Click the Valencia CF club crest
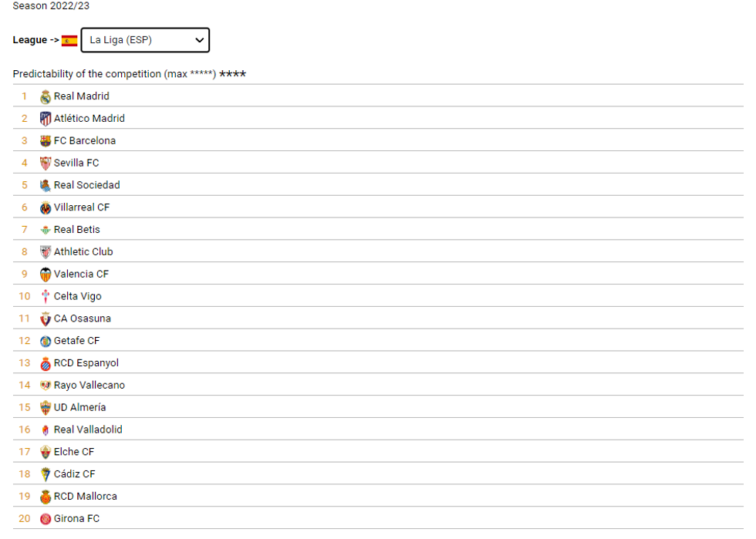756x539 pixels. click(46, 275)
